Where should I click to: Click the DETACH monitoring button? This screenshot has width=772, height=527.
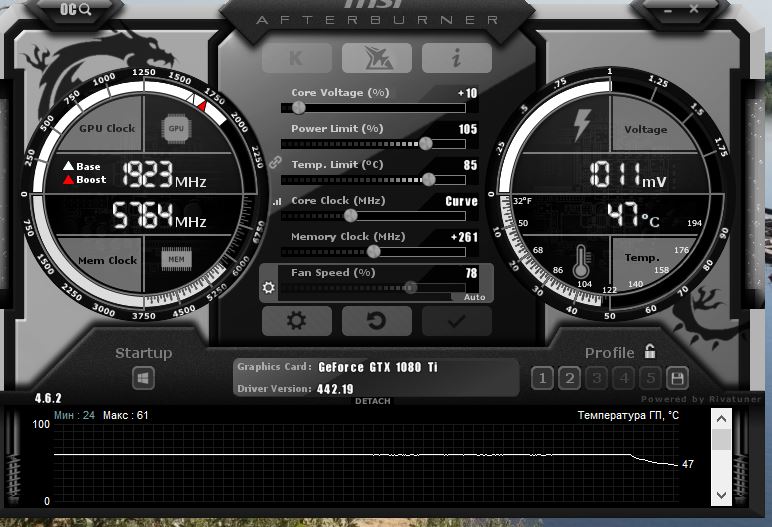point(373,401)
